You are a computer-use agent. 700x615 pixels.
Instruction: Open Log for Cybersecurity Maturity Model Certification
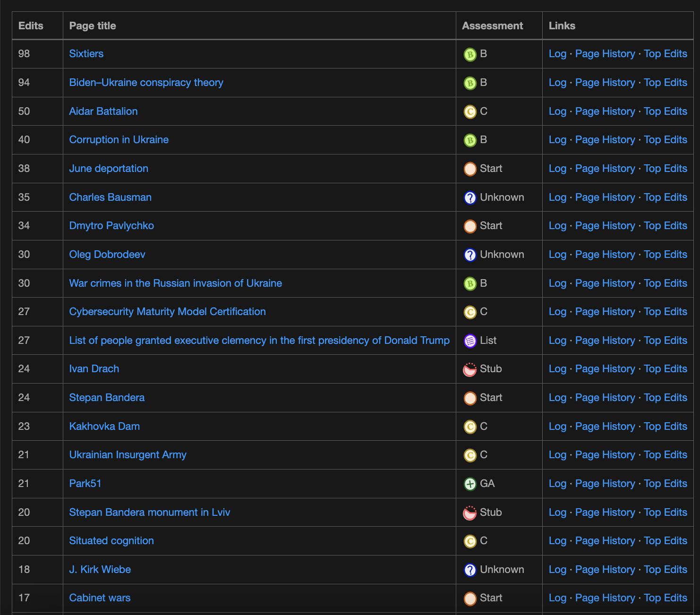point(557,312)
